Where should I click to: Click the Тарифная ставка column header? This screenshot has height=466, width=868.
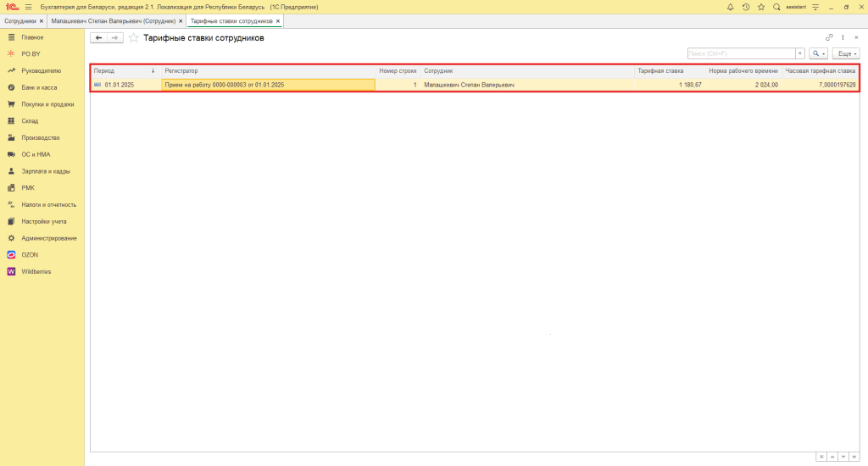[670, 71]
